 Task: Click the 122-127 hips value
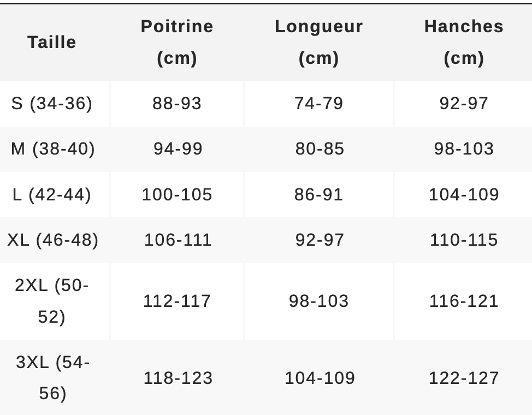(464, 378)
